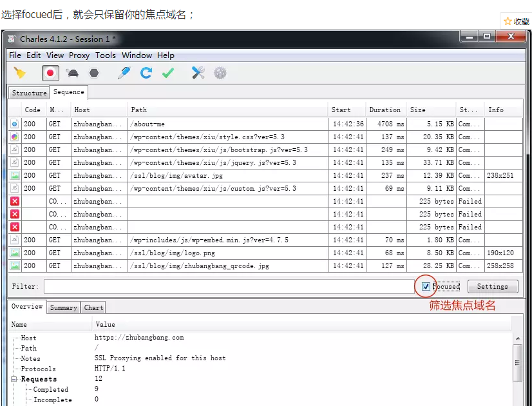Click the filter Settings button
532x406 pixels.
[493, 286]
